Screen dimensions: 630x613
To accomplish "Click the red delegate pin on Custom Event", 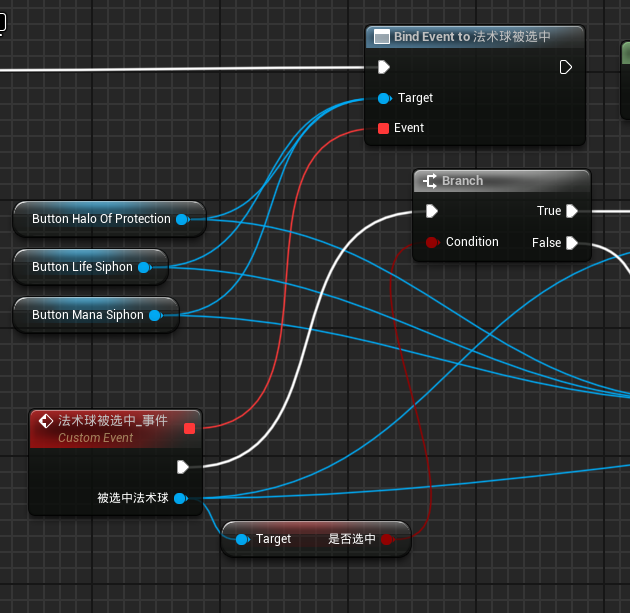I will (x=189, y=429).
